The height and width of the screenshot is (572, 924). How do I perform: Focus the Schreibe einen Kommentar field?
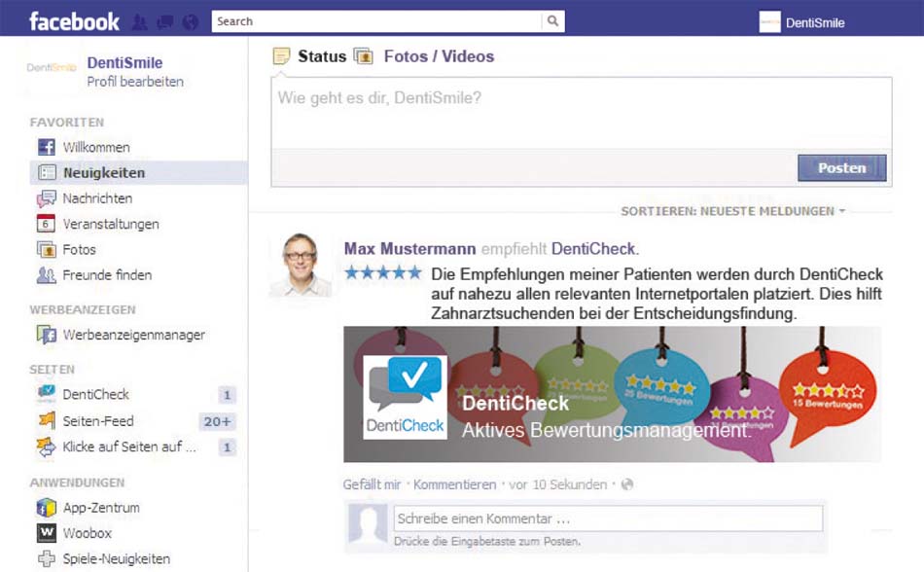click(608, 518)
